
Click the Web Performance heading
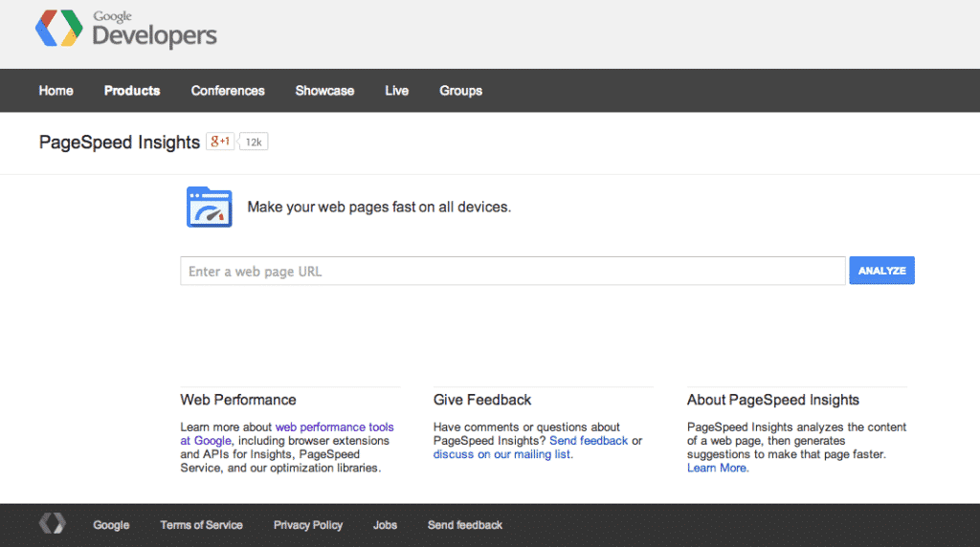point(238,400)
